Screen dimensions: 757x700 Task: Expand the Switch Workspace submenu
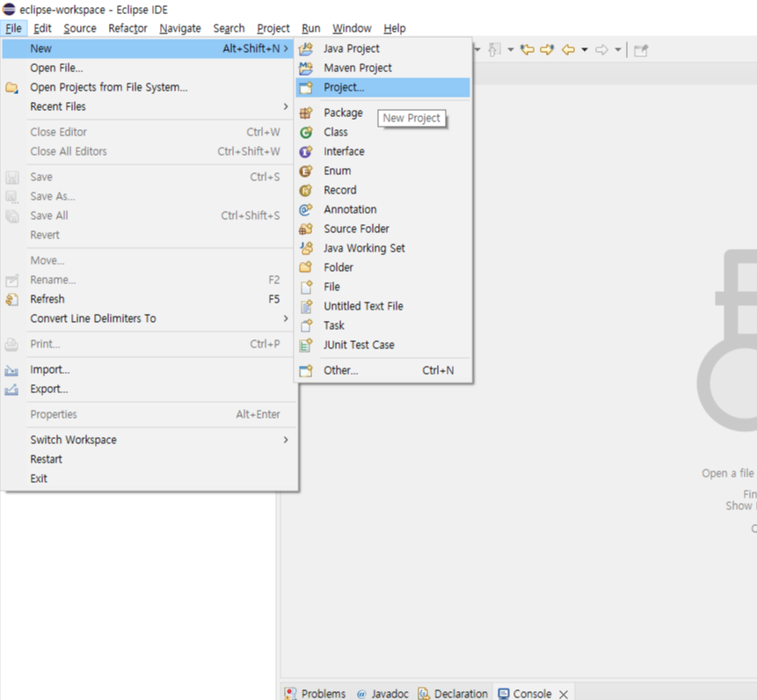(x=148, y=440)
